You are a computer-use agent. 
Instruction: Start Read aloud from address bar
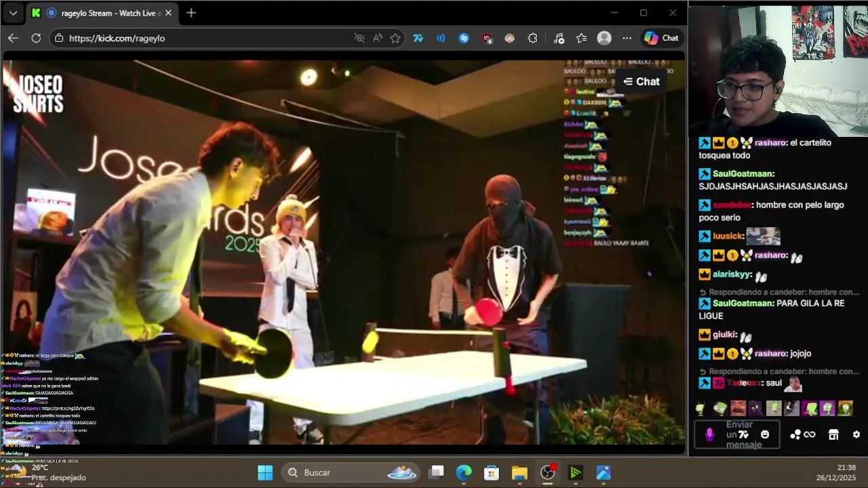tap(378, 38)
